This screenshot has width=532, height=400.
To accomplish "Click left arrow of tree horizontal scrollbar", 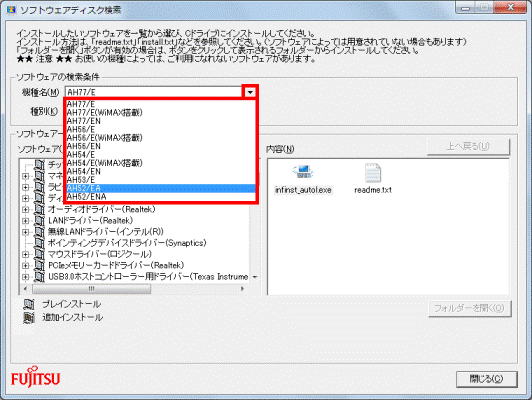I will [25, 289].
